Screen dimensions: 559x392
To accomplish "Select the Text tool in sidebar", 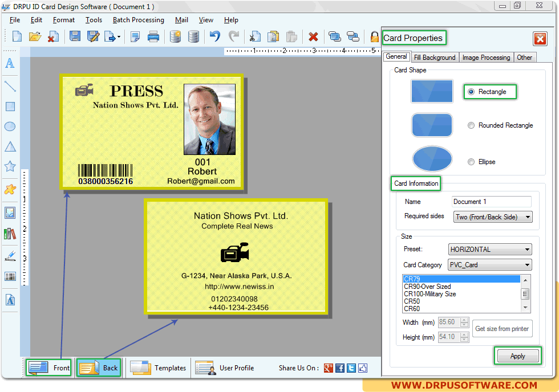I will coord(10,63).
